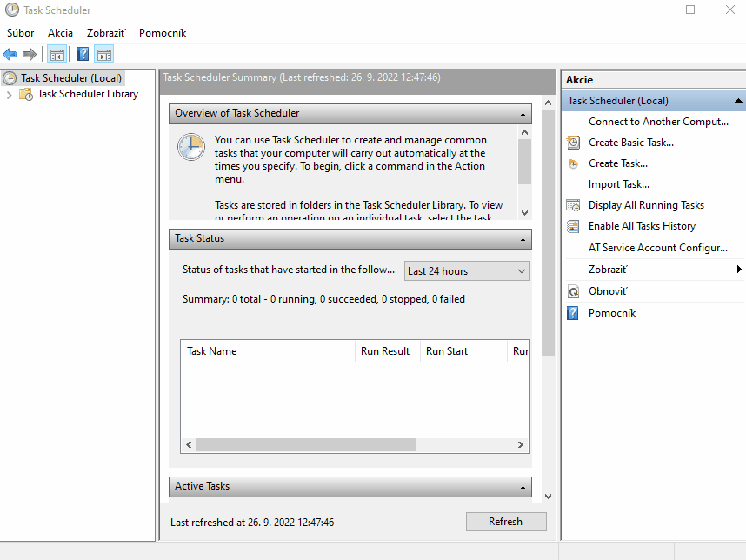Viewport: 746px width, 560px height.
Task: Click Import Task action
Action: pos(619,184)
